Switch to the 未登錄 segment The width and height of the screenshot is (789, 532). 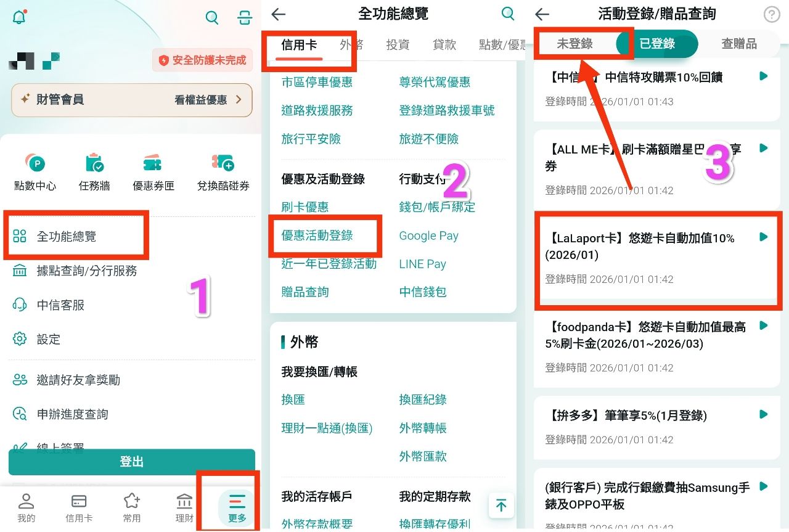point(574,44)
